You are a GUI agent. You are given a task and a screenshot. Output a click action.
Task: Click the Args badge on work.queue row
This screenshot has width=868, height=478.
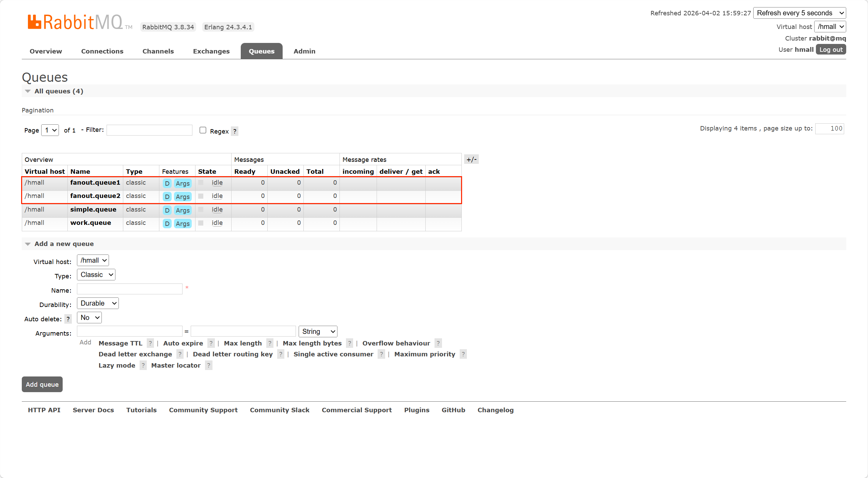[x=183, y=223]
